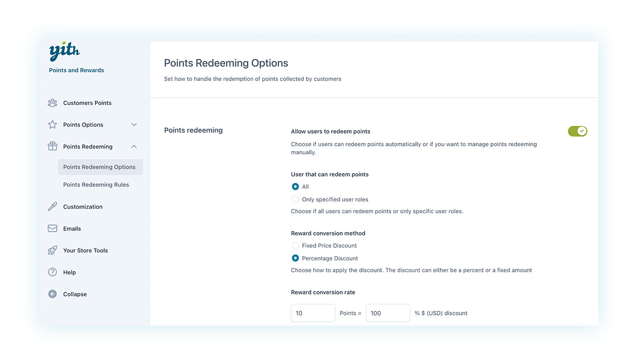Image resolution: width=639 pixels, height=364 pixels.
Task: Open Emails via the envelope icon
Action: tap(53, 228)
